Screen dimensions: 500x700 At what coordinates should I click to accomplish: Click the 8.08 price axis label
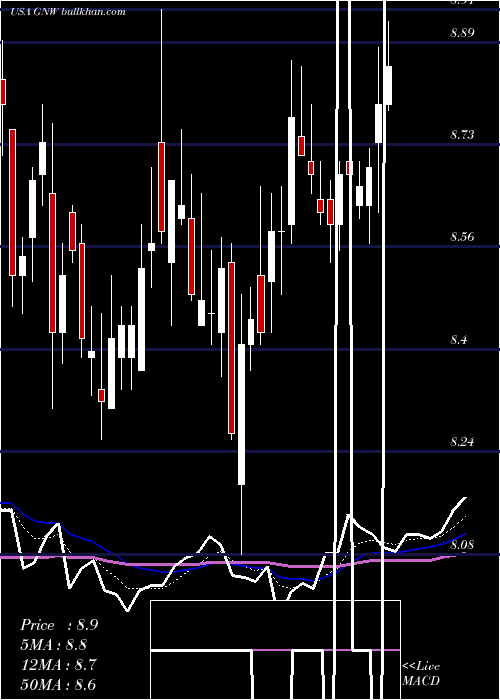click(462, 545)
